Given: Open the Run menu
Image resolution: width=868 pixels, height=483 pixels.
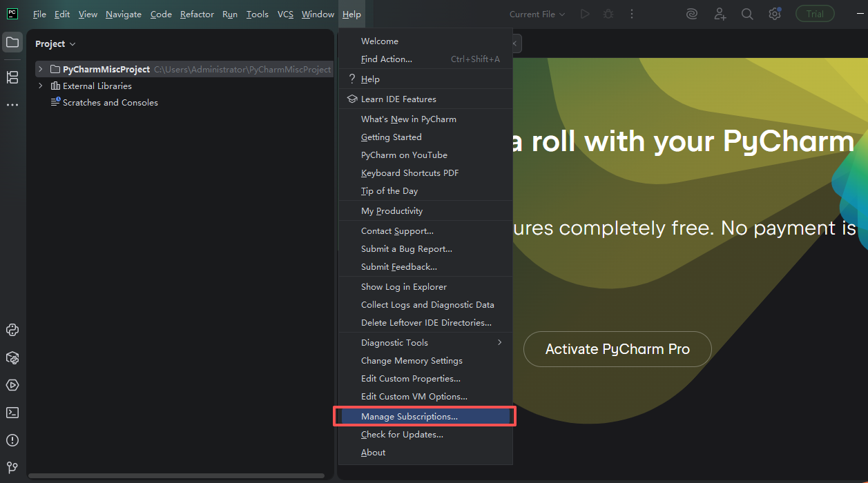Looking at the screenshot, I should 230,14.
